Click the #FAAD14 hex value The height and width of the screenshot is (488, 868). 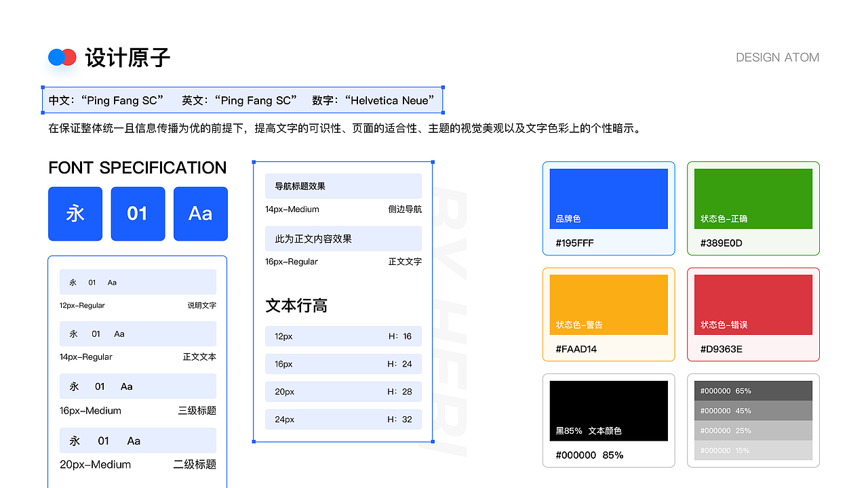tap(576, 349)
